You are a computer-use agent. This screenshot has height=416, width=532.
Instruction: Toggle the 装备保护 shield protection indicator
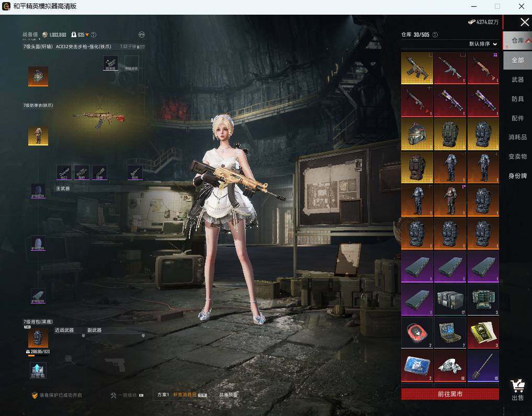(56, 395)
